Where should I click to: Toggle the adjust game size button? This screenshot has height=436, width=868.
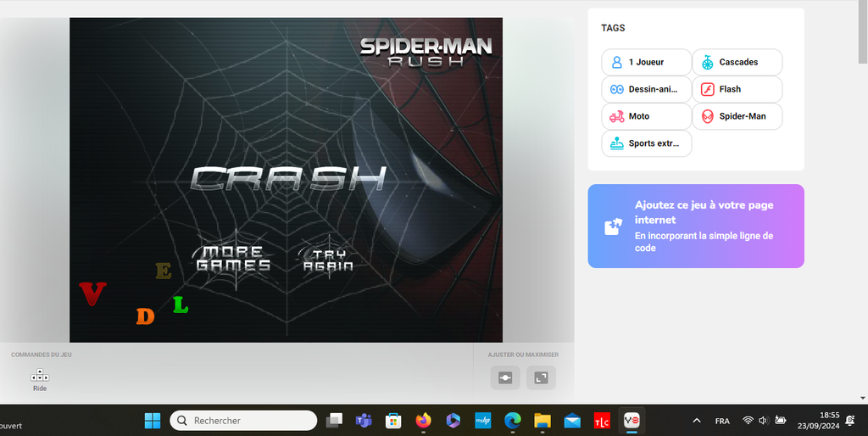coord(505,377)
